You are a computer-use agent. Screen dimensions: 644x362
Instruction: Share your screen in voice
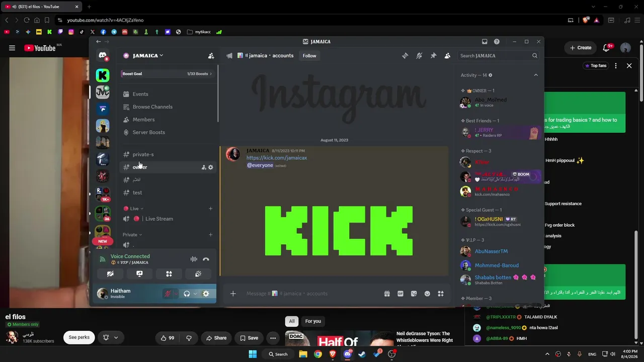pos(139,274)
